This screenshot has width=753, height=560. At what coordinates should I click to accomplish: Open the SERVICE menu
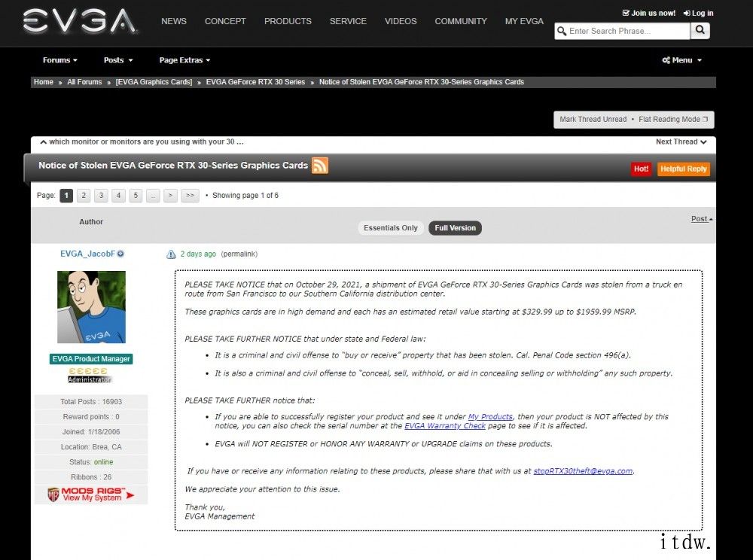point(348,22)
